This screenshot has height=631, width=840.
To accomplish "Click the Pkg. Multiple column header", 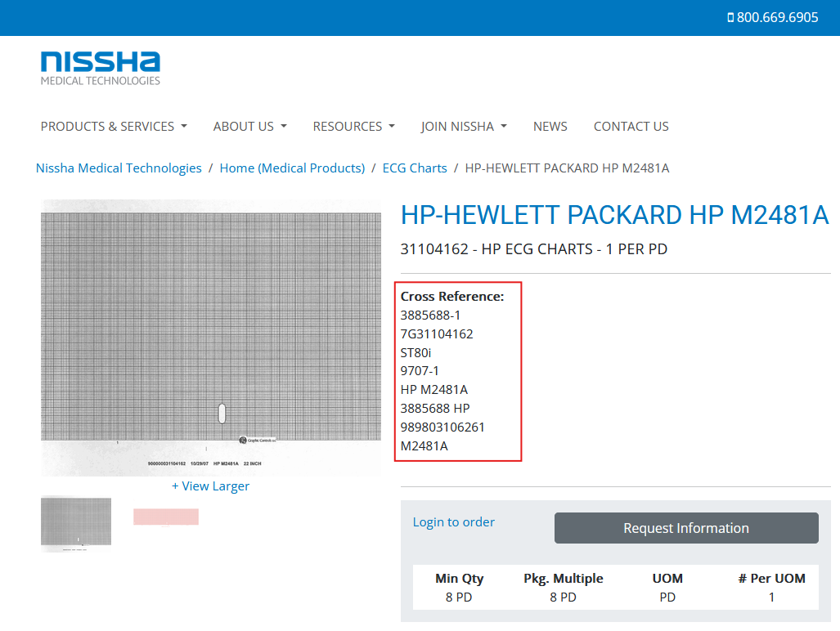I will click(563, 579).
